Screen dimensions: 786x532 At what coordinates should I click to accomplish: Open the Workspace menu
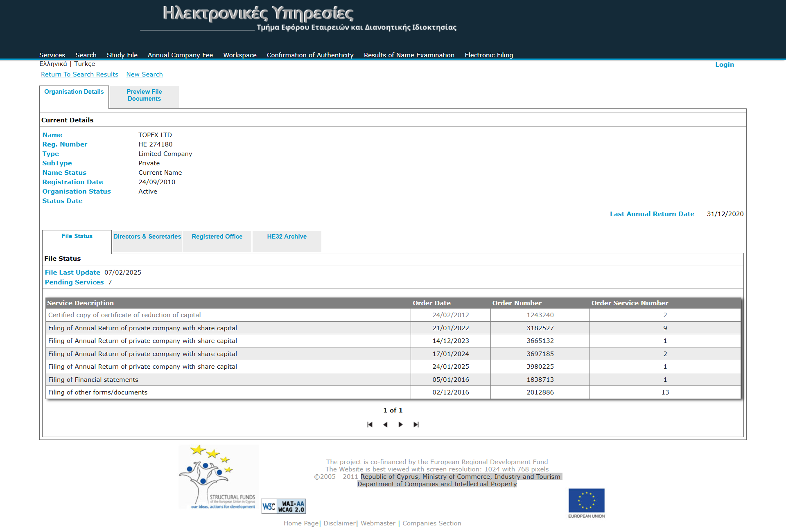pos(240,55)
